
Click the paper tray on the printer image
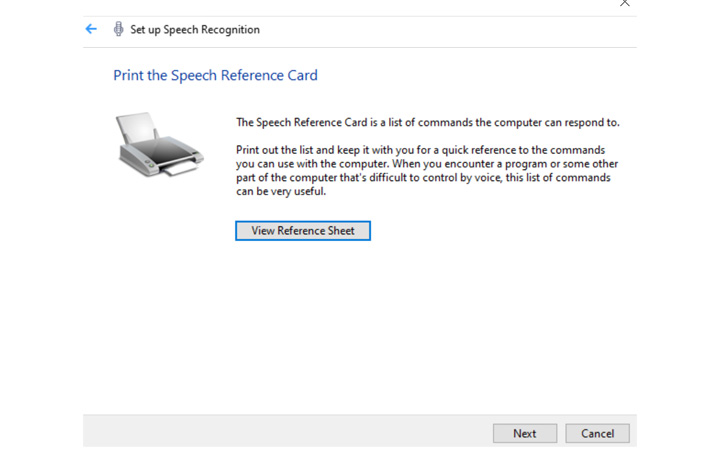pos(136,126)
